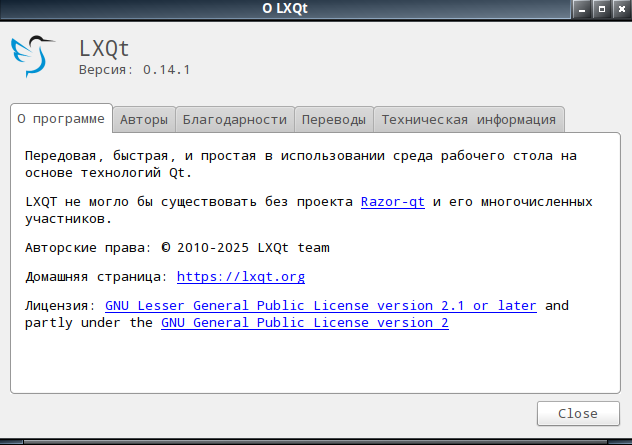632x445 pixels.
Task: Click the Close button
Action: tap(578, 413)
